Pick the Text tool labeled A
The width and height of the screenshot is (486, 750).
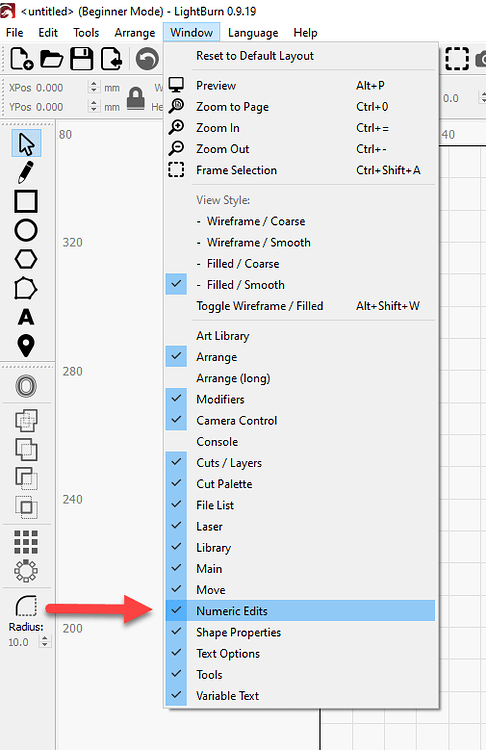(x=26, y=317)
